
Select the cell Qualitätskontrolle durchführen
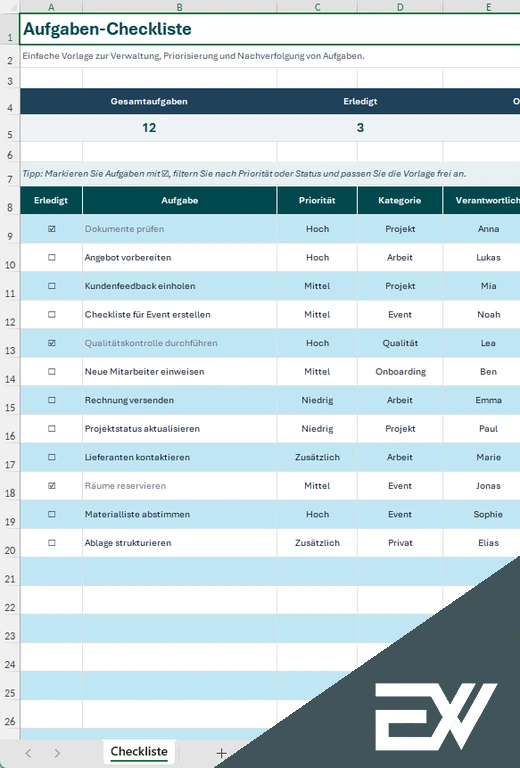click(x=180, y=343)
